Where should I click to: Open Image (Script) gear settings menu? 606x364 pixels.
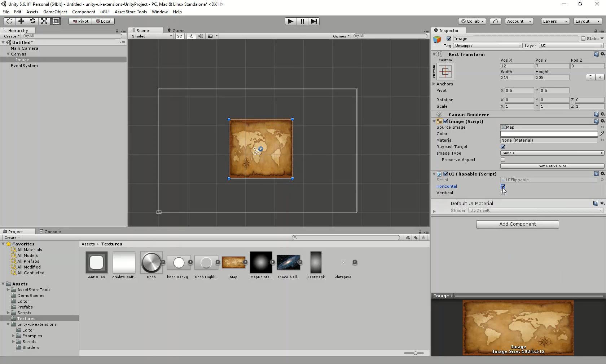pos(602,121)
